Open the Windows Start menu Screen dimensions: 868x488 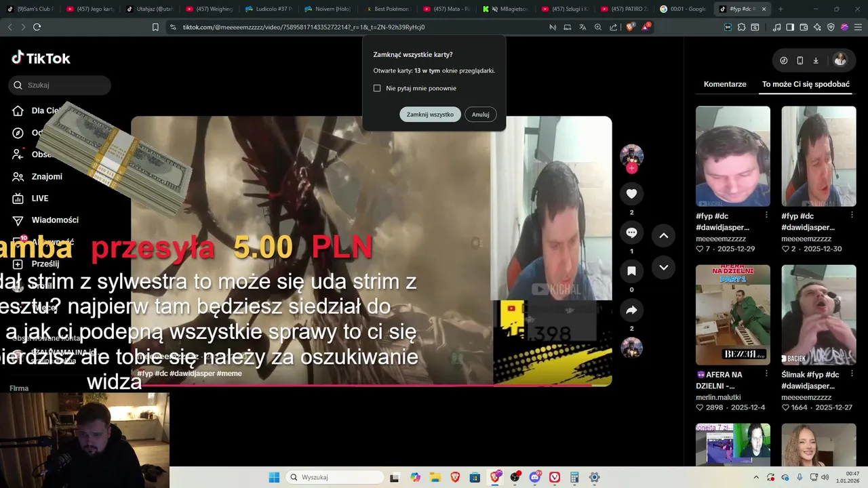274,477
